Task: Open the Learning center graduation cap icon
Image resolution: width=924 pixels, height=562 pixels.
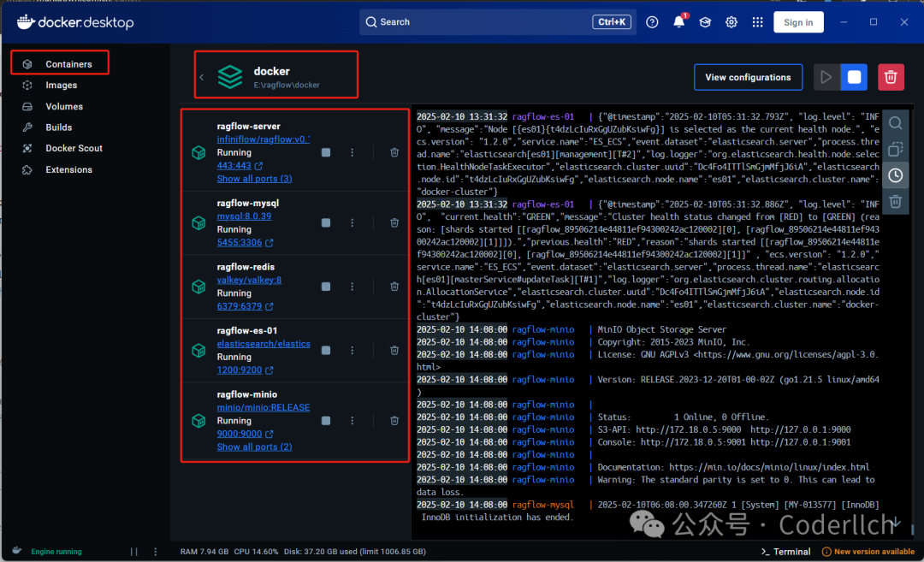Action: click(705, 22)
